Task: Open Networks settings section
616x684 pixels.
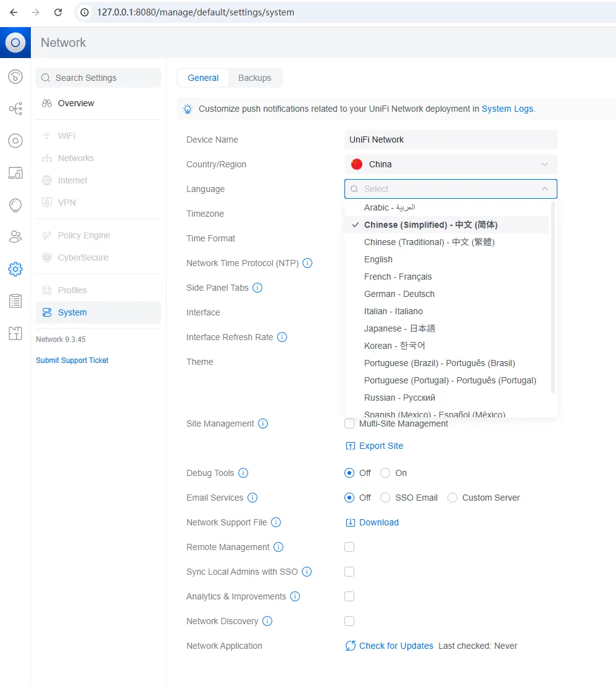Action: coord(98,159)
